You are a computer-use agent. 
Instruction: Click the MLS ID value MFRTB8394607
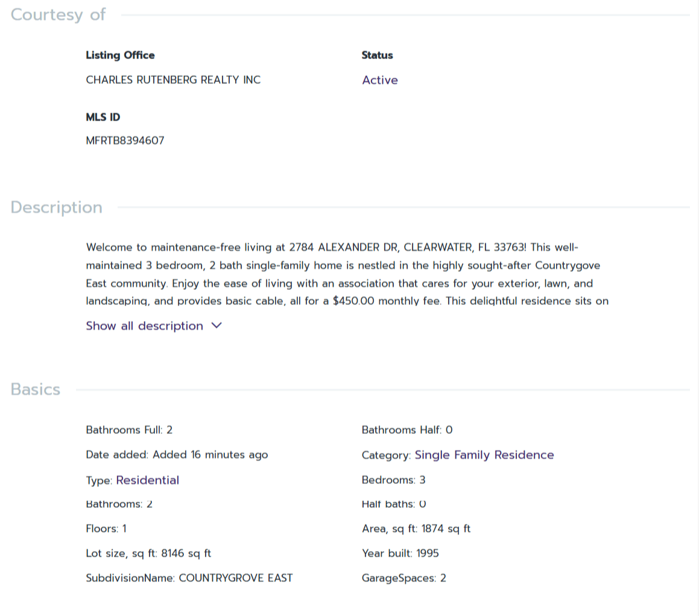tap(125, 141)
